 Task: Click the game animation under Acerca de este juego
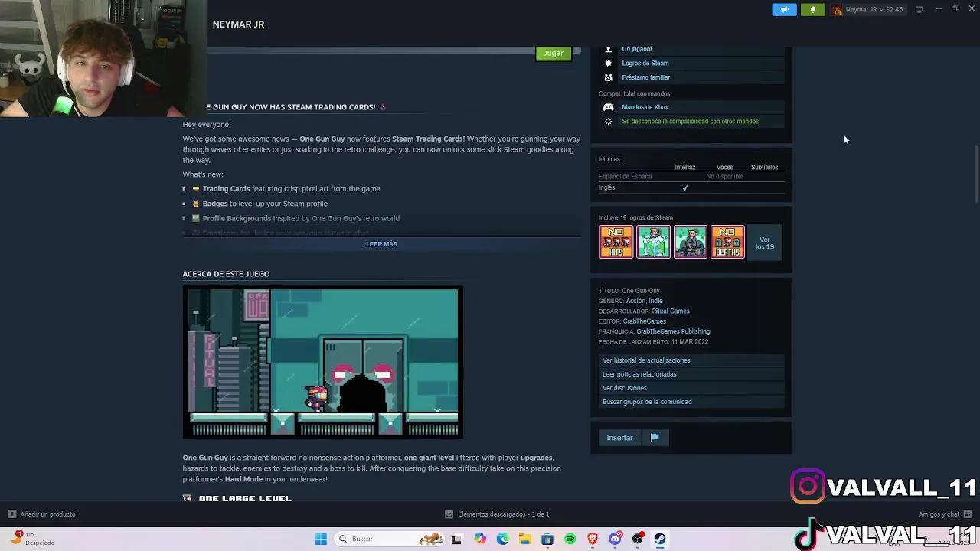point(322,362)
